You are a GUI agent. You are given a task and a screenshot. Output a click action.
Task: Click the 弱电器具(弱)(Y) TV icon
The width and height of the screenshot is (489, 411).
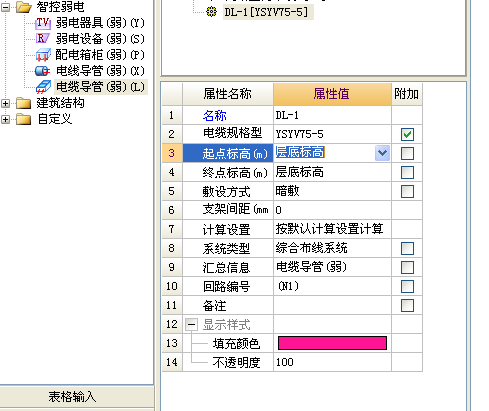[x=43, y=23]
